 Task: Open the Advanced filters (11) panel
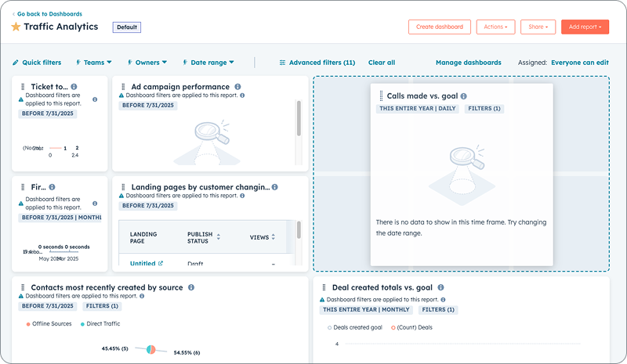(317, 63)
